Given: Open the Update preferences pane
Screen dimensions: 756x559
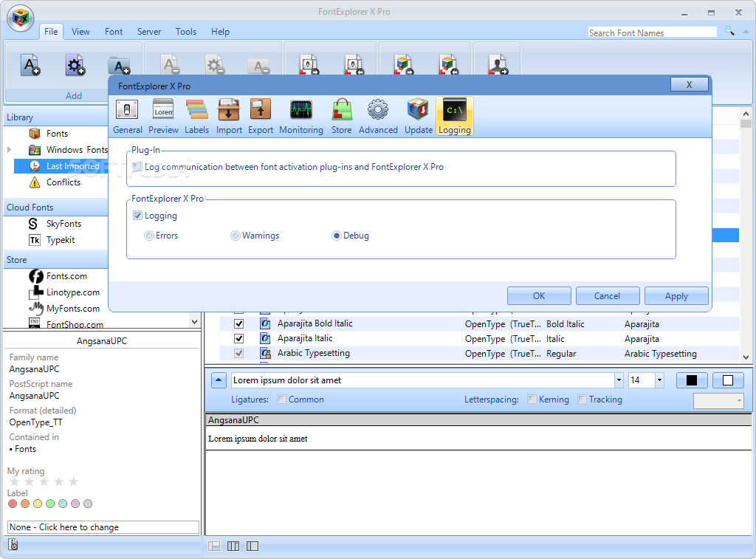Looking at the screenshot, I should pos(418,116).
